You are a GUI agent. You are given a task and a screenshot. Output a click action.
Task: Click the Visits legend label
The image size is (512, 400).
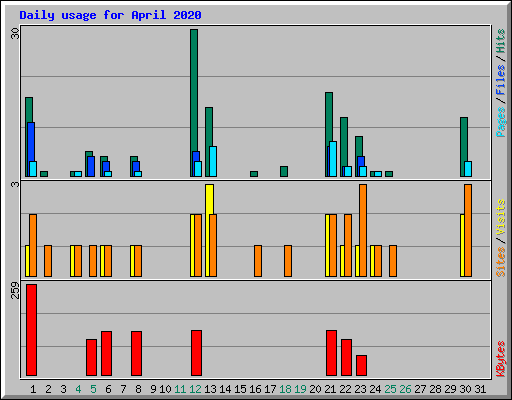pyautogui.click(x=500, y=217)
